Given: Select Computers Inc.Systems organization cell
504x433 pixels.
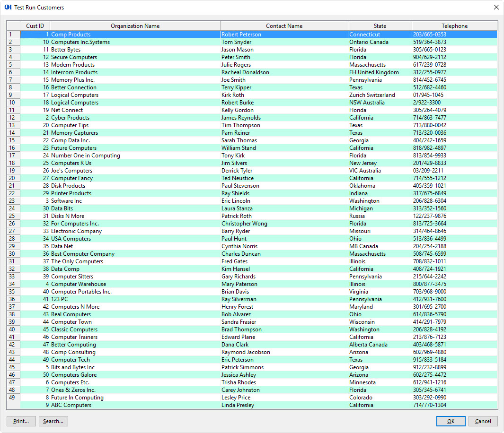Looking at the screenshot, I should [135, 42].
